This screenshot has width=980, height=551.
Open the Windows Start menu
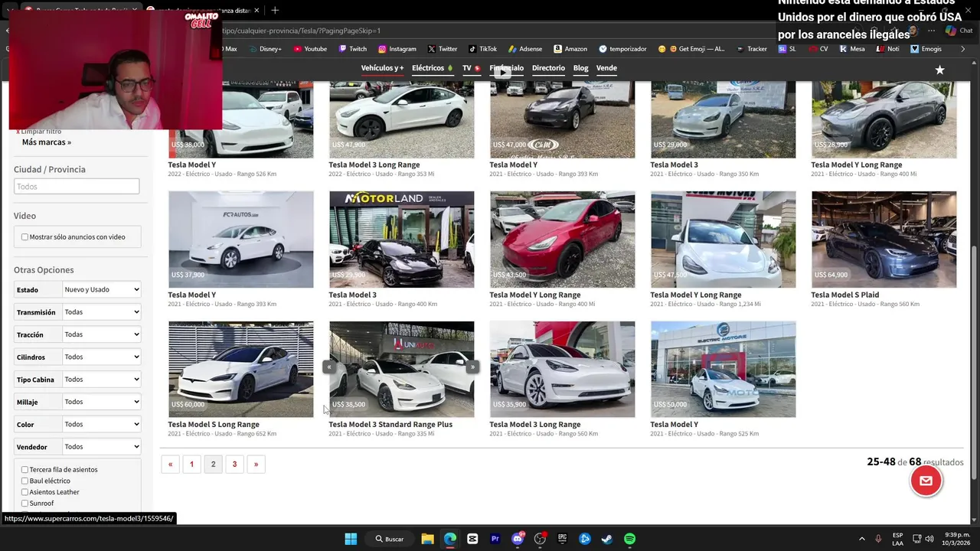tap(351, 539)
